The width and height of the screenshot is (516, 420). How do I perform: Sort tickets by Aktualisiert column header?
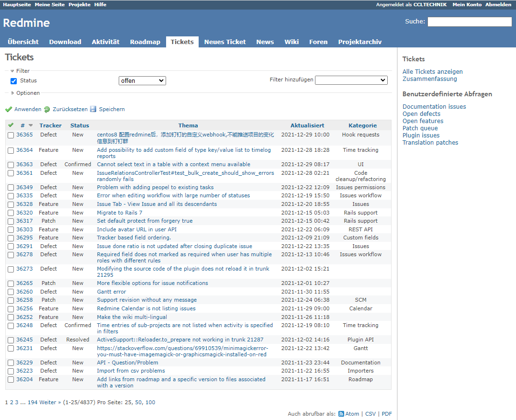307,125
